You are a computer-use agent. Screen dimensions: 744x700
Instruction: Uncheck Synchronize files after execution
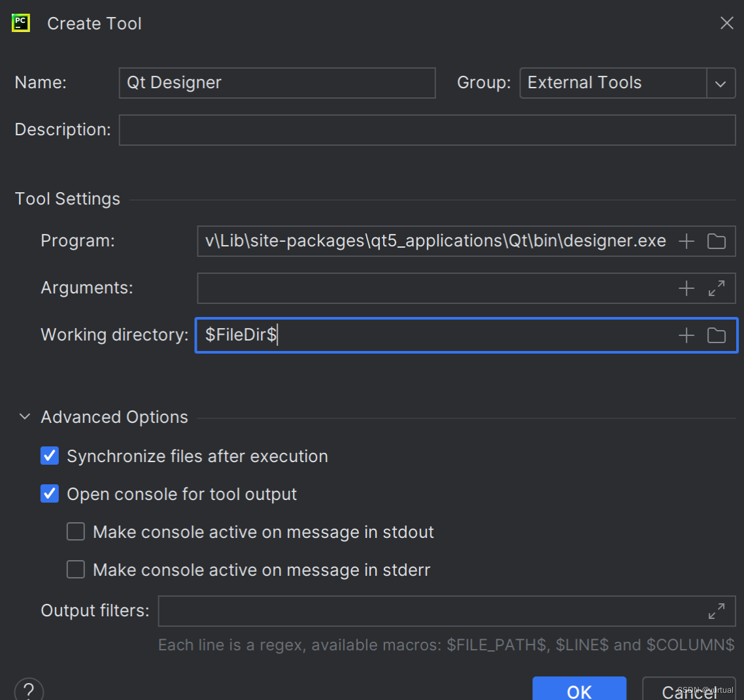point(50,456)
